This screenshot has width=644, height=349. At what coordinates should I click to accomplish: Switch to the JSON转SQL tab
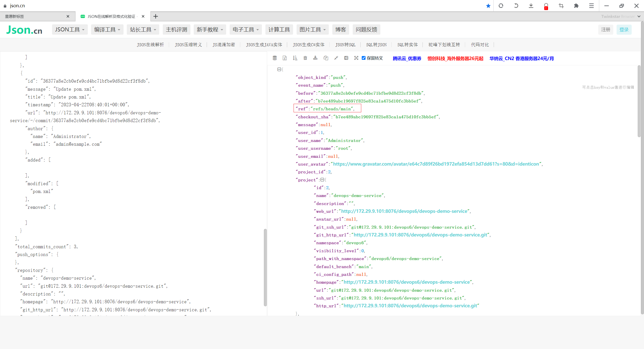345,44
